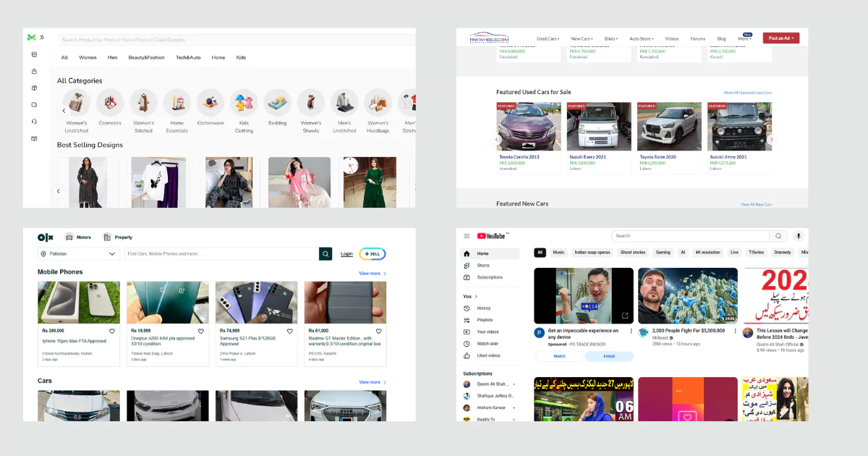The image size is (868, 456).
Task: Open the Kids Clothing category icon
Action: pos(244,103)
